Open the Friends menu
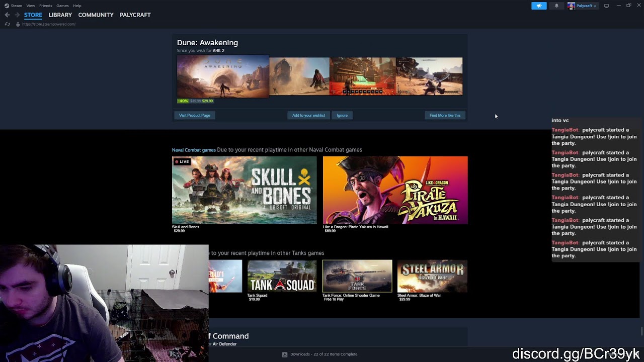 (x=46, y=6)
